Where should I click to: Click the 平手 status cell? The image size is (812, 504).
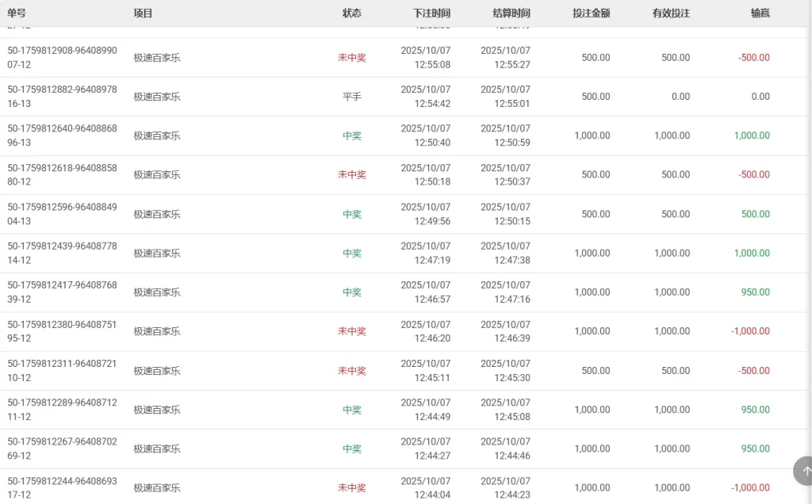351,97
